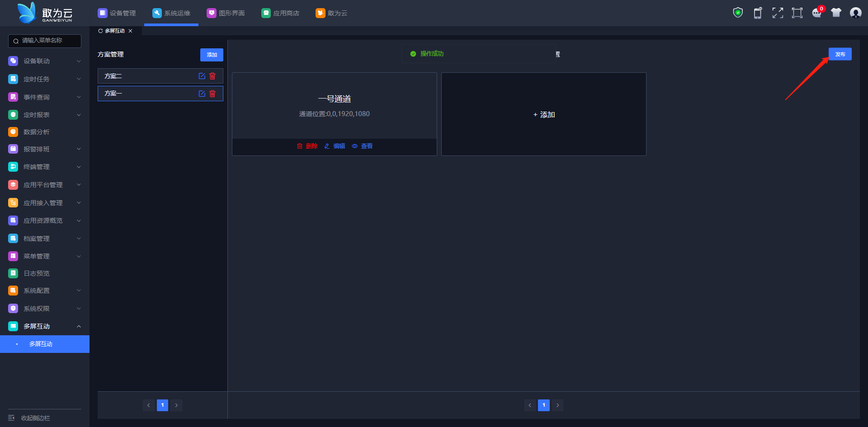Screen dimensions: 868x427
Task: Switch to 图形界面 top tab
Action: (x=226, y=13)
